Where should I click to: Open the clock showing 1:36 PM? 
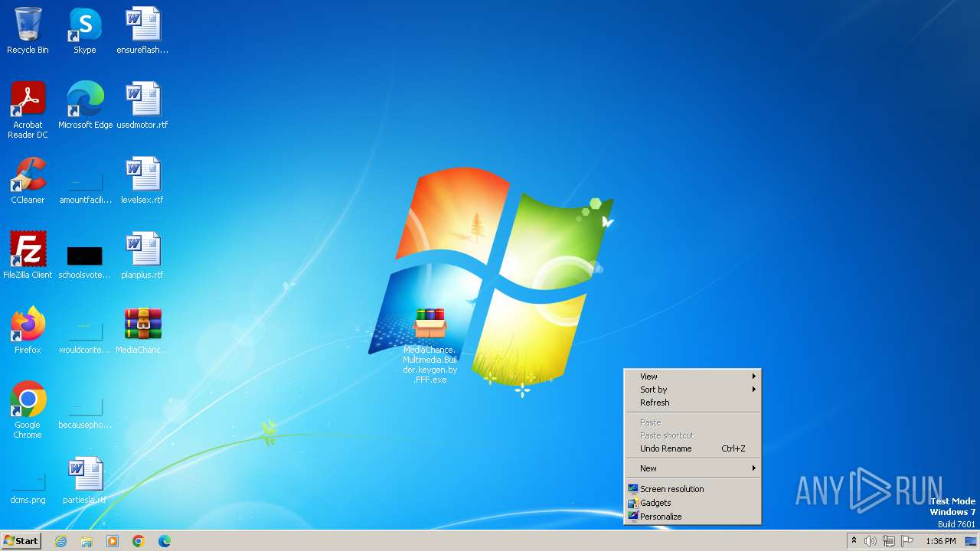[x=940, y=541]
